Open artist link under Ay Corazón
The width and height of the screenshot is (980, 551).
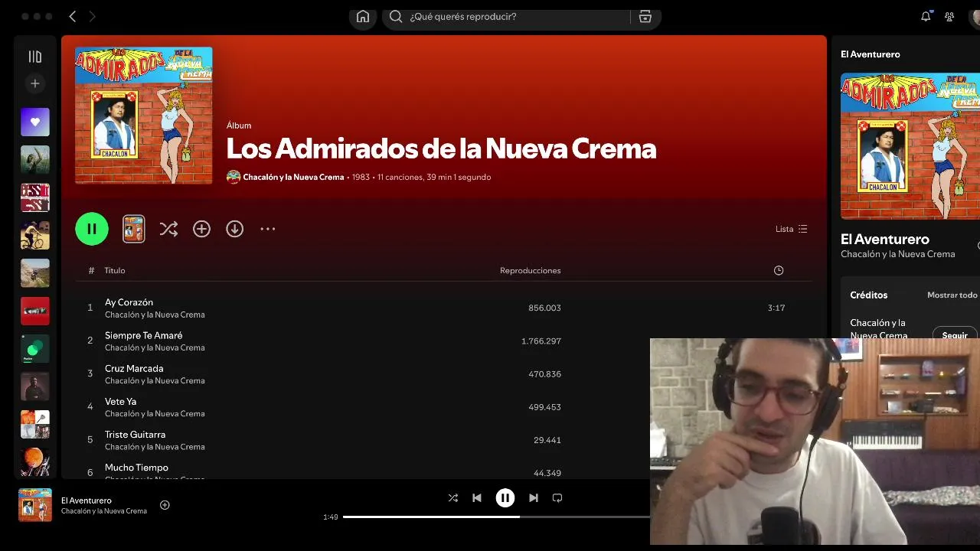point(155,315)
